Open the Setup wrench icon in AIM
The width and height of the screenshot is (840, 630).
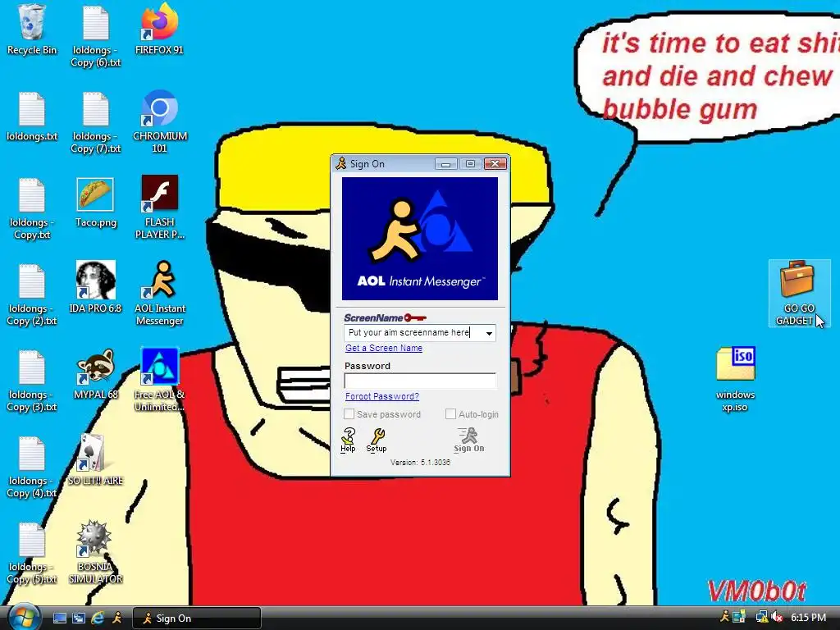click(x=377, y=441)
